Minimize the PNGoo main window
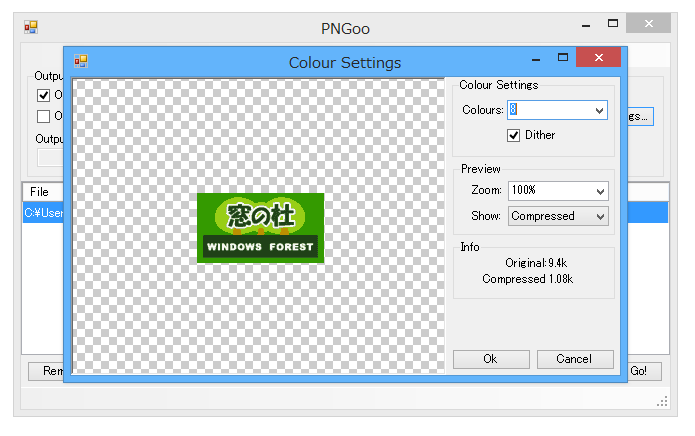Viewport: 695px width, 436px height. 586,25
